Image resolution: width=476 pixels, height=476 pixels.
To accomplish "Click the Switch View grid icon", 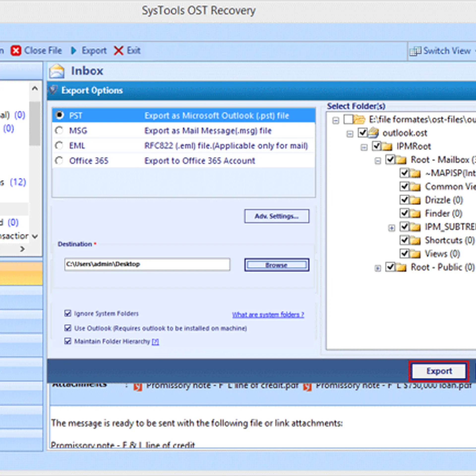I will (x=416, y=51).
